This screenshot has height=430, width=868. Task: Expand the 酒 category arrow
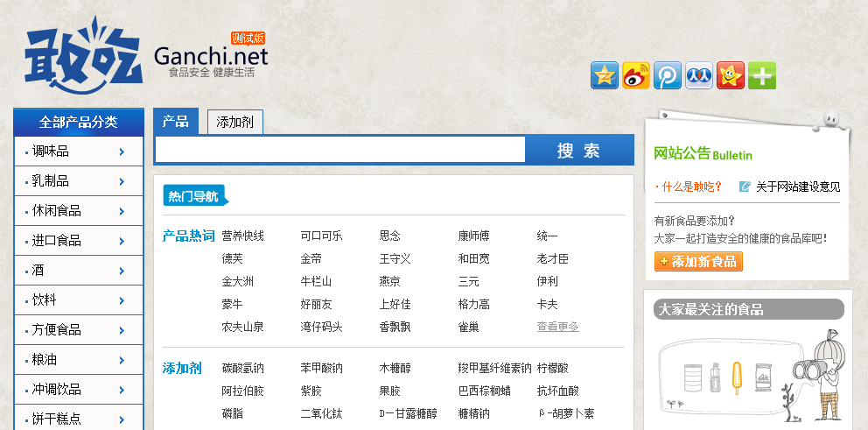[122, 271]
